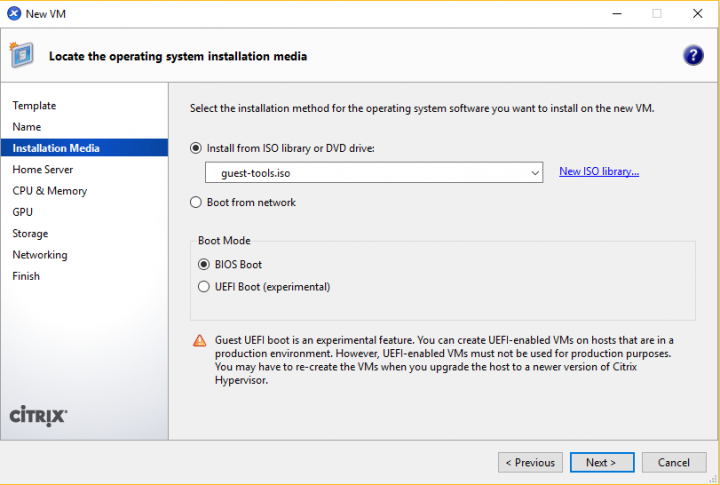The image size is (720, 485).
Task: Jump to the Storage step
Action: (30, 234)
